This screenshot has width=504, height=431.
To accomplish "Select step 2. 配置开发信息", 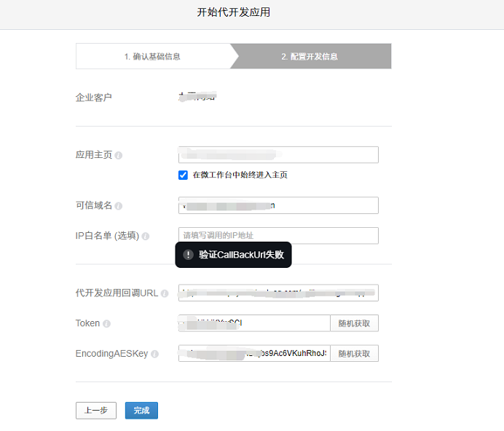I will [310, 56].
